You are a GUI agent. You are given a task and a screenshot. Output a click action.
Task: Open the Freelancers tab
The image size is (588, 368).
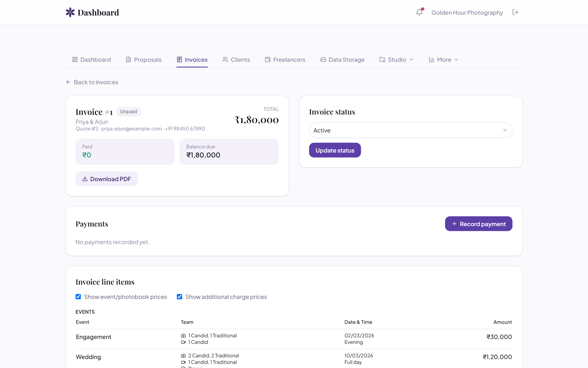coord(285,60)
